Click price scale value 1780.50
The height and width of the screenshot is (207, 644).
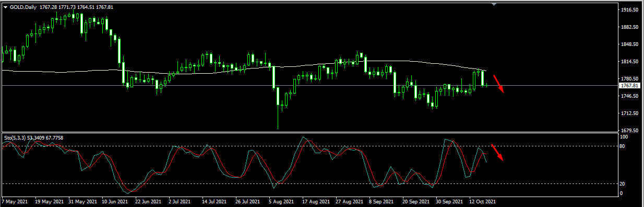coord(630,79)
